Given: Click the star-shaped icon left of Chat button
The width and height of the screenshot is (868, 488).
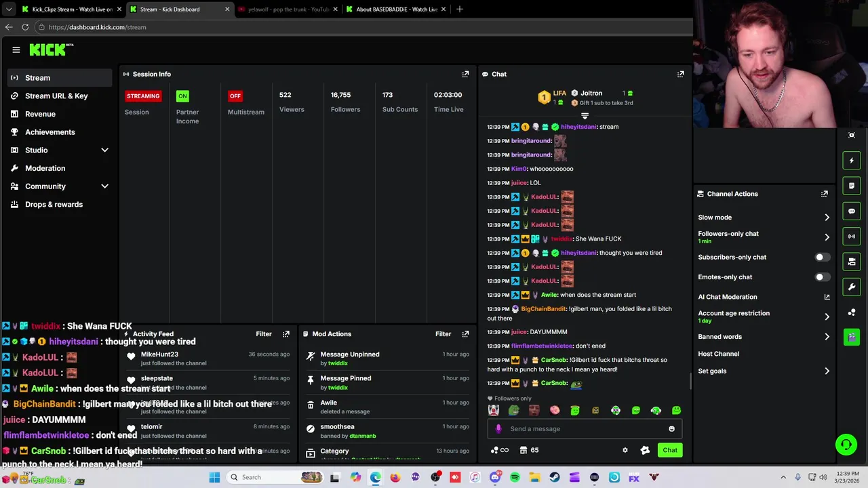Looking at the screenshot, I should [645, 450].
